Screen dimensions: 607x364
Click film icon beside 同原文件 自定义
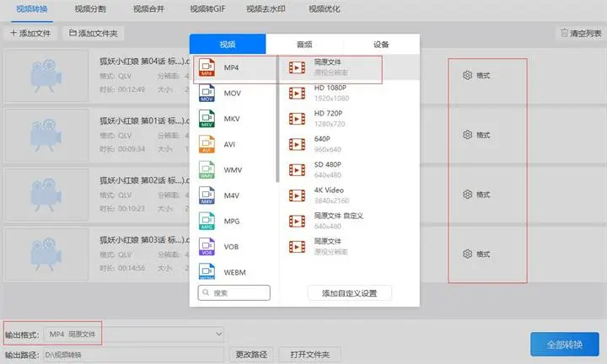point(297,221)
